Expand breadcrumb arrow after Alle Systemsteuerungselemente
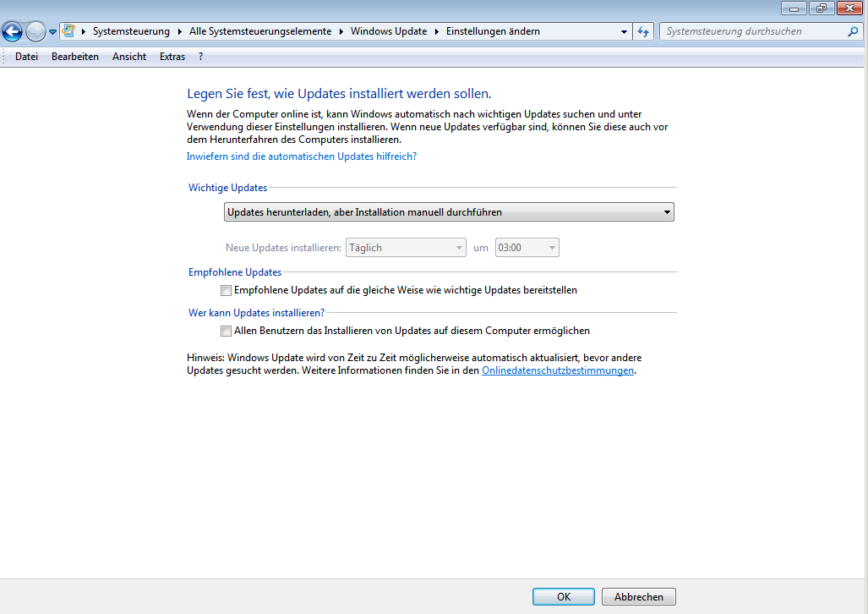Screen dimensions: 868x614 coord(341,31)
